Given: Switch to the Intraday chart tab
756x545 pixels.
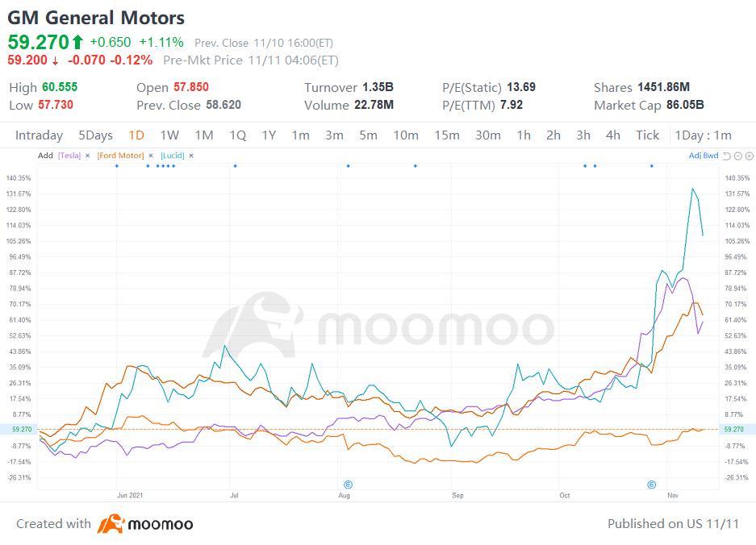Looking at the screenshot, I should pyautogui.click(x=39, y=135).
